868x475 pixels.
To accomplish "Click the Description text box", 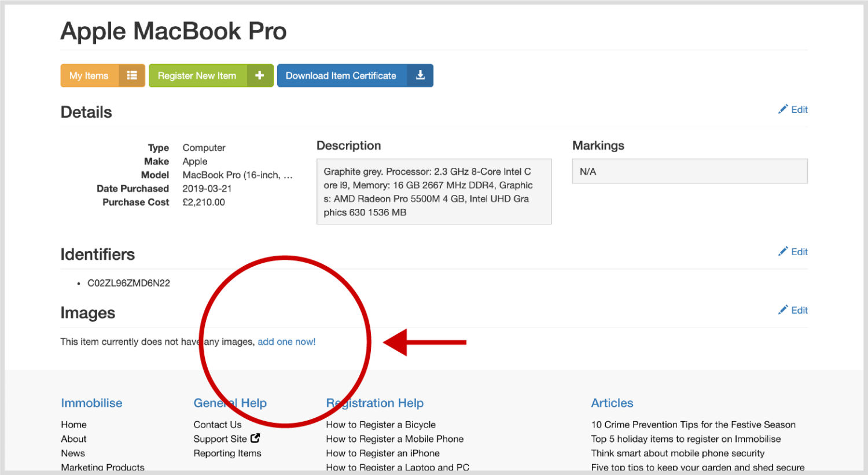I will [433, 192].
